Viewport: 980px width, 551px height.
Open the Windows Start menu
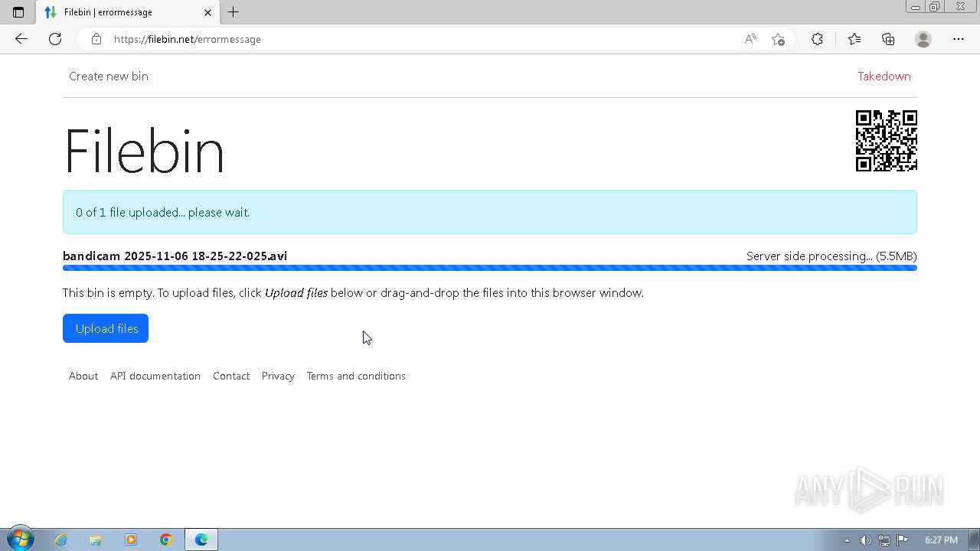(x=20, y=540)
